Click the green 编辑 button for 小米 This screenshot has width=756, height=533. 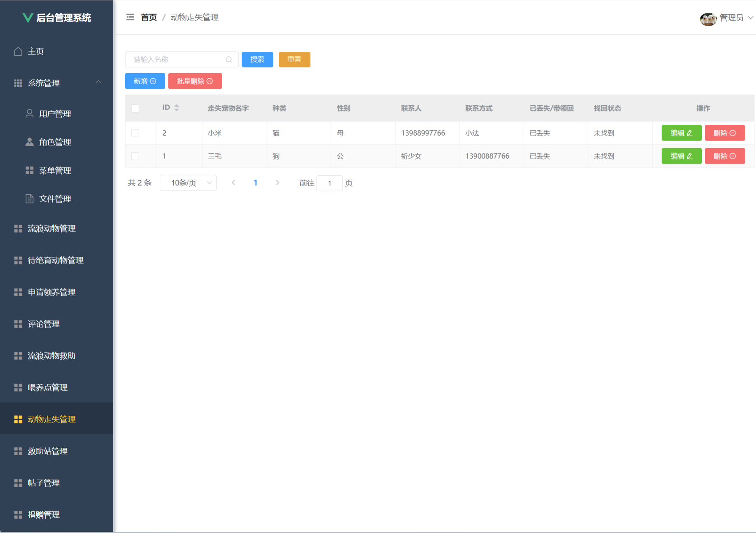pyautogui.click(x=681, y=133)
